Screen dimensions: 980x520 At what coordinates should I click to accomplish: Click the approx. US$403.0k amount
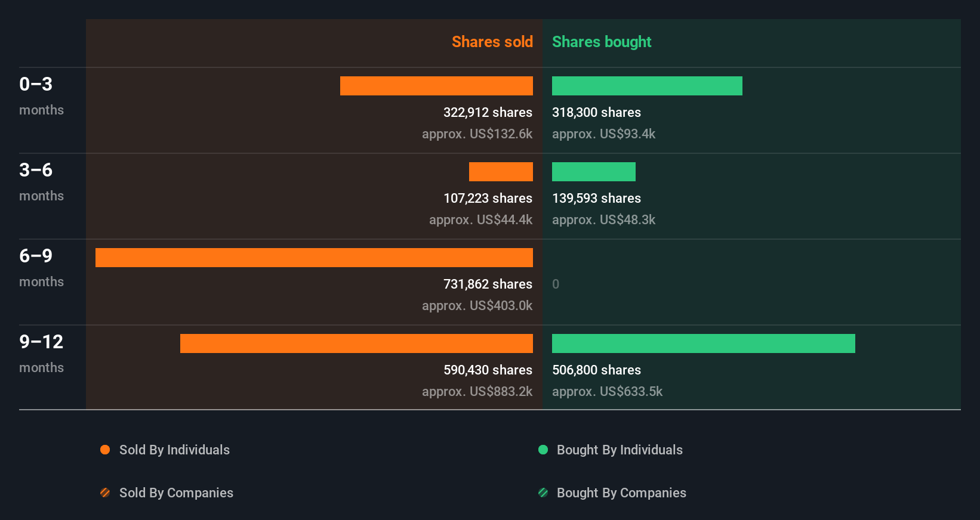coord(477,305)
